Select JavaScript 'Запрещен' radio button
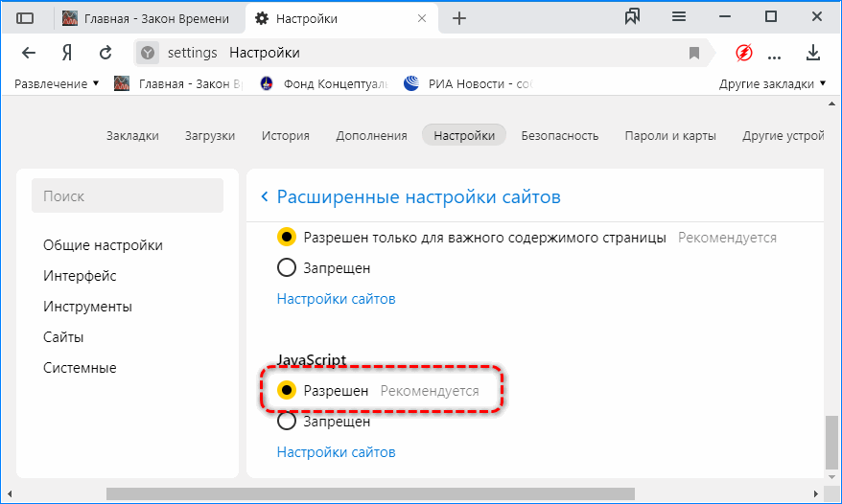The image size is (842, 504). (286, 422)
